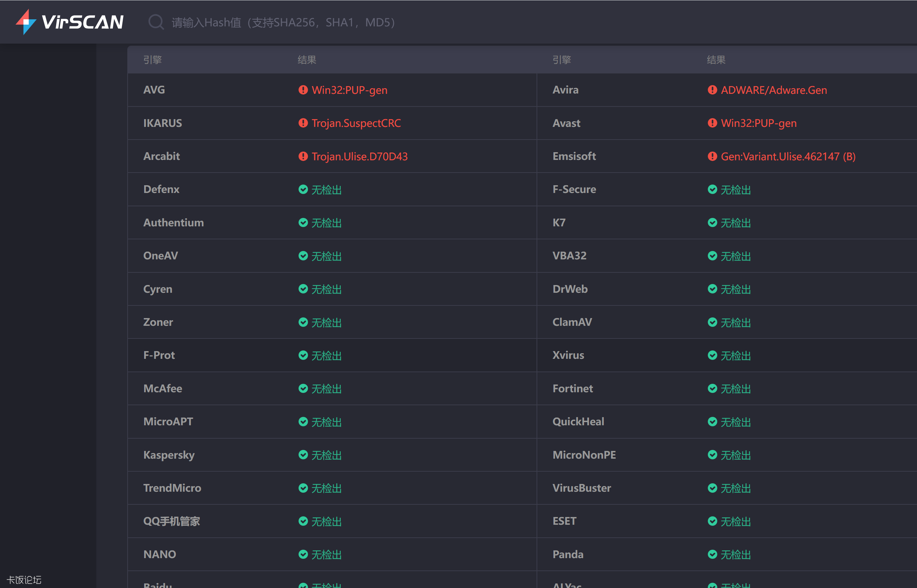The height and width of the screenshot is (588, 917).
Task: Select the Trojan.Ulise.D70D43 result text
Action: pyautogui.click(x=359, y=156)
